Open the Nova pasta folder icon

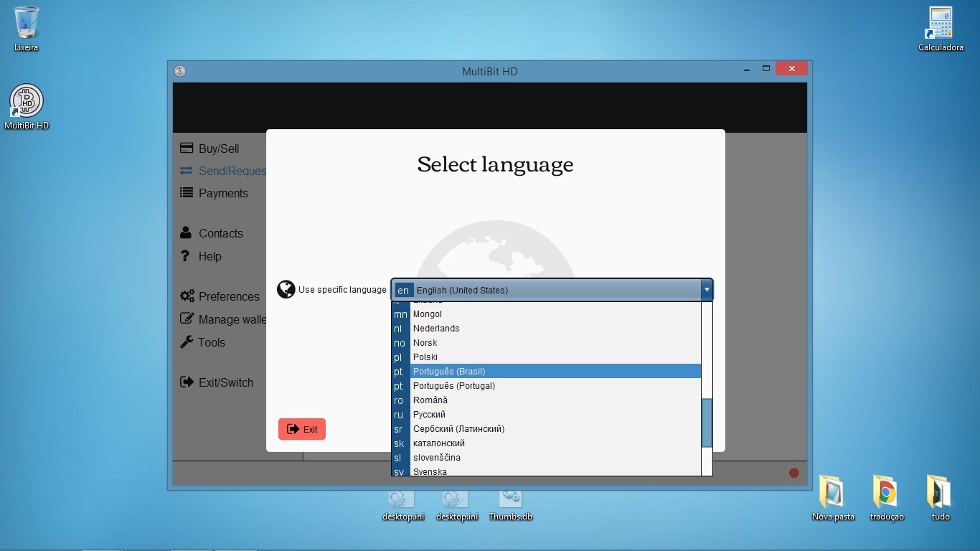(x=833, y=493)
